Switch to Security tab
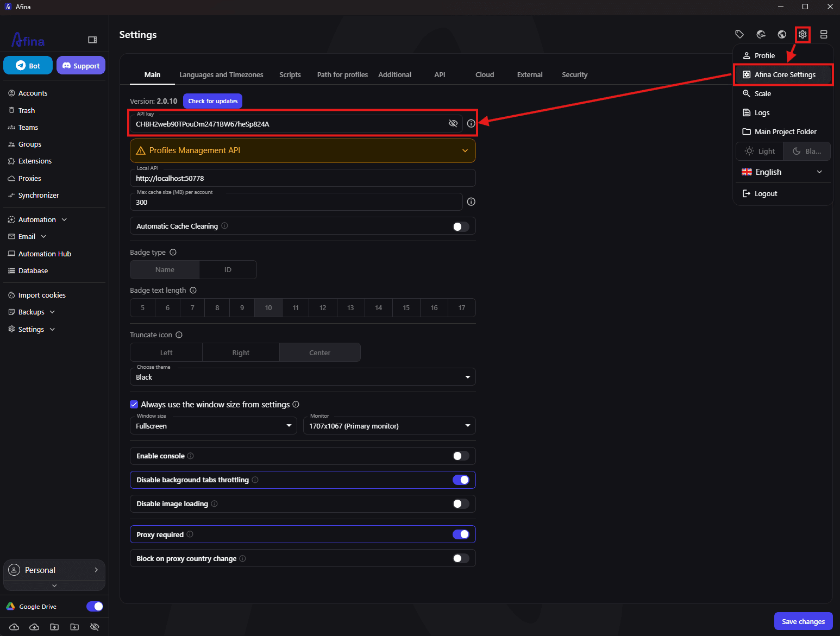The height and width of the screenshot is (636, 840). point(575,74)
